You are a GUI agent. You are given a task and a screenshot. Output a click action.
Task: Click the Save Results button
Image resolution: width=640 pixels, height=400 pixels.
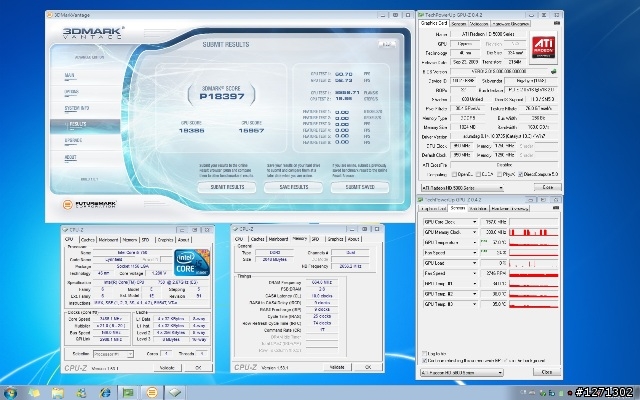[x=293, y=187]
